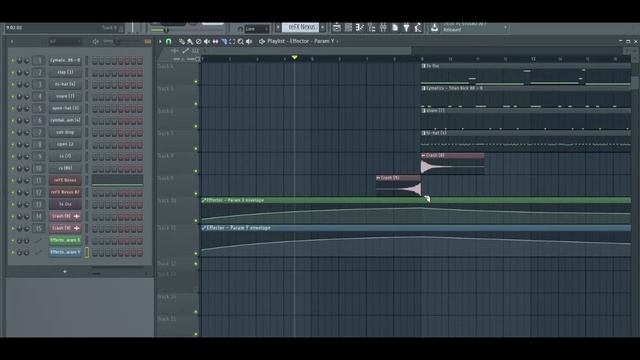Click the project info page icon

(x=395, y=27)
